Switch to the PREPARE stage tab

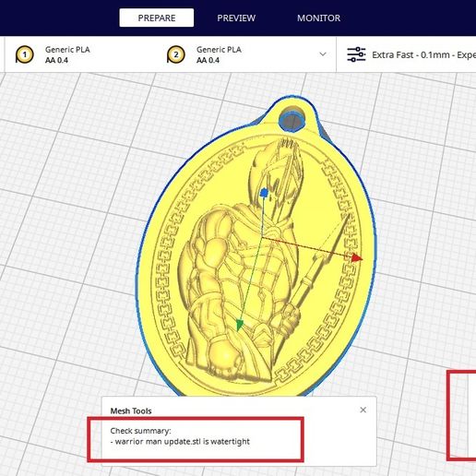tap(157, 18)
